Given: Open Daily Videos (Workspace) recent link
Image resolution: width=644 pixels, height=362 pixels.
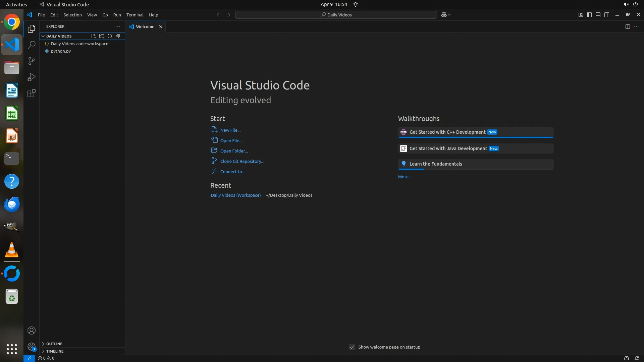Looking at the screenshot, I should coord(235,195).
